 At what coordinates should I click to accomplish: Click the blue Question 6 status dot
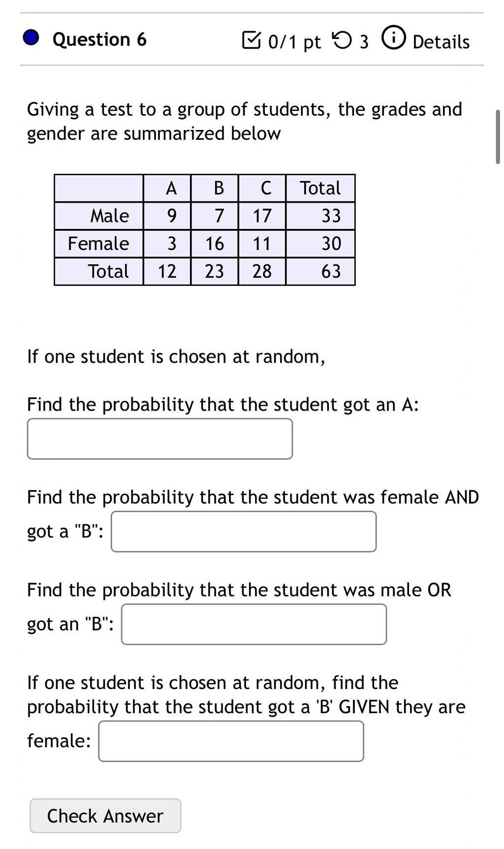point(31,38)
